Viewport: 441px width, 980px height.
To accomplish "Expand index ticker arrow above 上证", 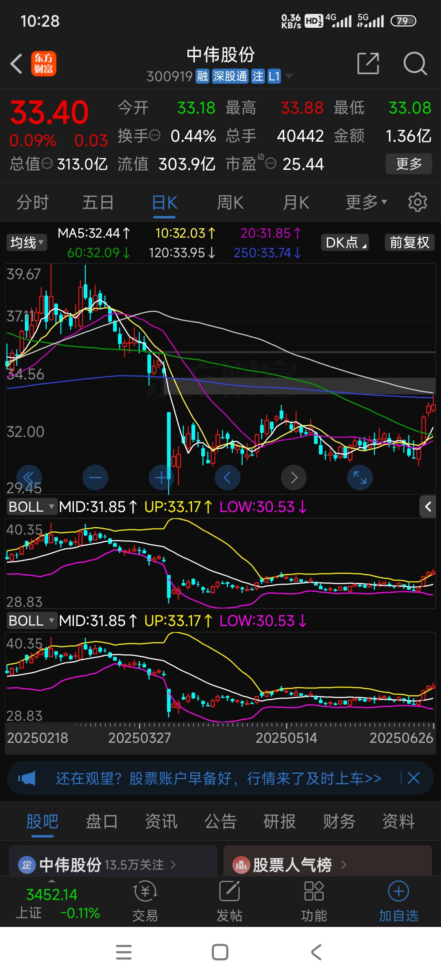I will pos(51,881).
